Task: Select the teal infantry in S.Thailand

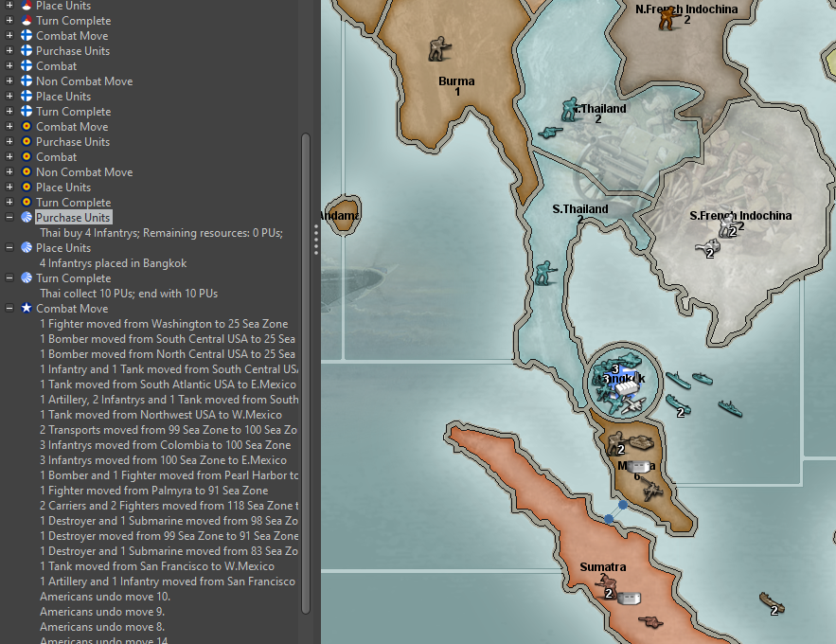Action: pyautogui.click(x=545, y=273)
